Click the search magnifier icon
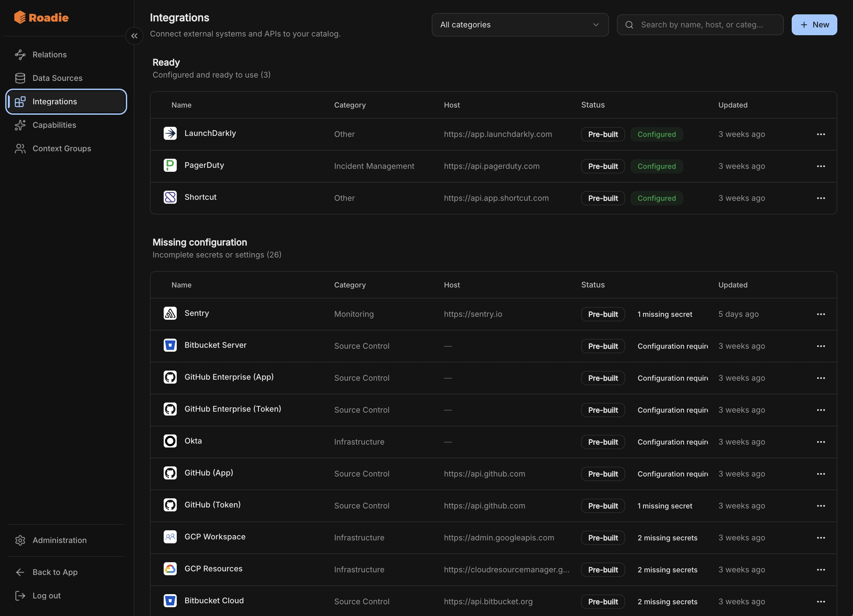 point(629,25)
